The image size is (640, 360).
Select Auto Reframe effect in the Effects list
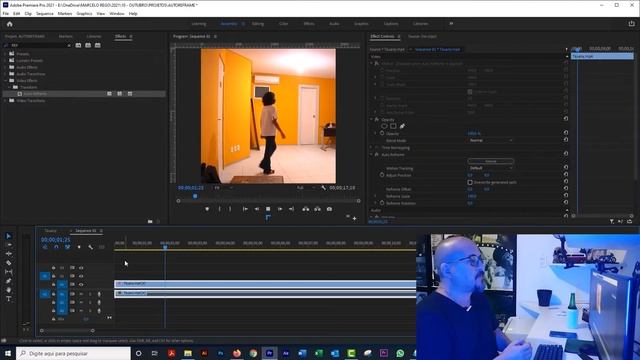click(35, 94)
